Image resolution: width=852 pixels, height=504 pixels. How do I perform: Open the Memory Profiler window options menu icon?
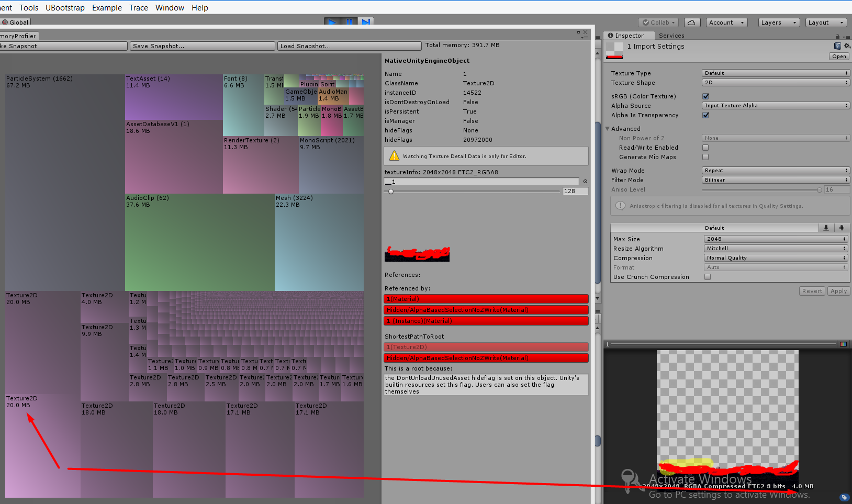585,38
